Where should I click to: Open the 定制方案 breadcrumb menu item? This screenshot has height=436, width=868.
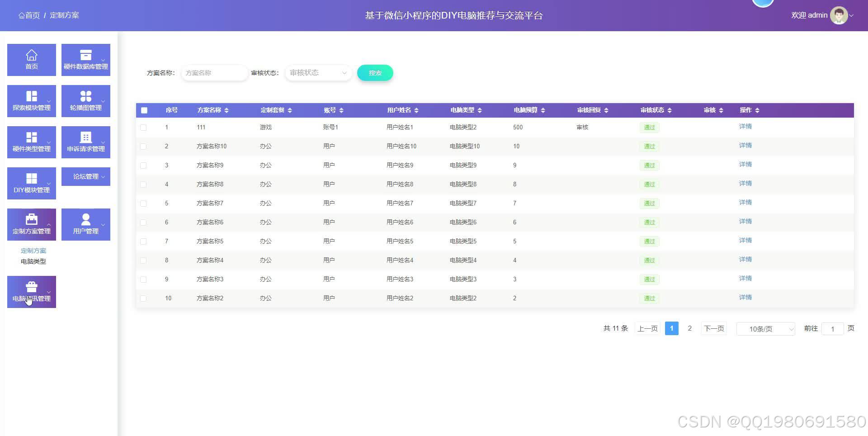point(64,15)
